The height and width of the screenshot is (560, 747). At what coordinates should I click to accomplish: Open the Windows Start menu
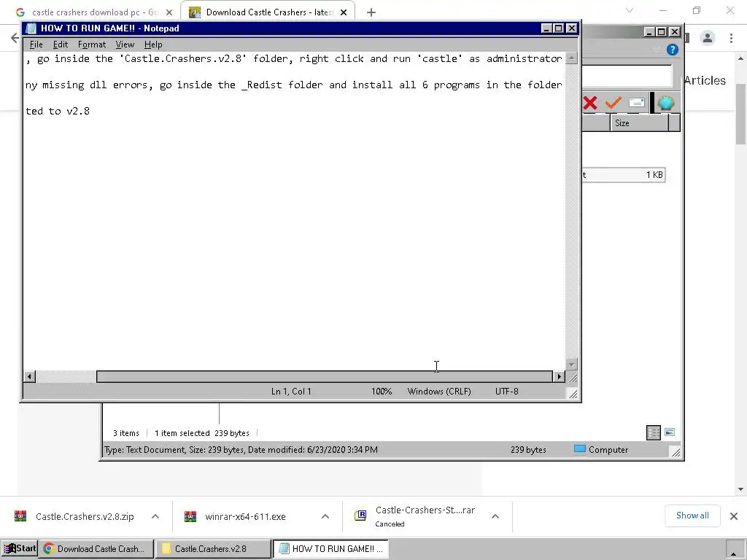pos(20,548)
